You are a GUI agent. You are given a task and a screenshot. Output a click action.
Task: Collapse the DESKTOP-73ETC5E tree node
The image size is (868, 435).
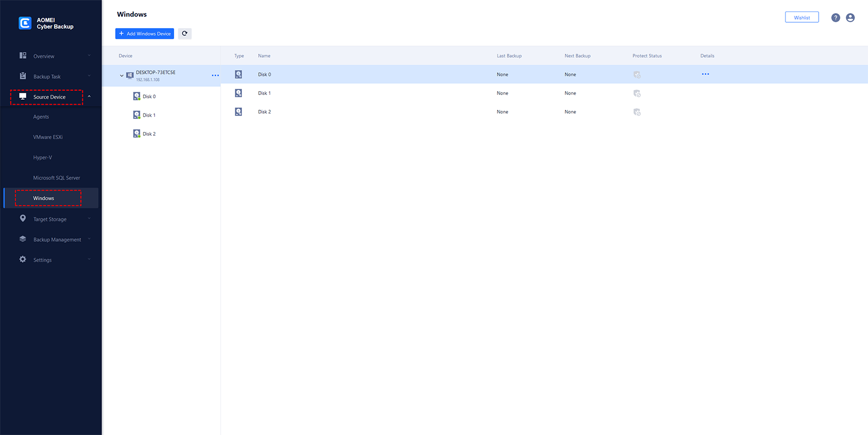pyautogui.click(x=122, y=75)
